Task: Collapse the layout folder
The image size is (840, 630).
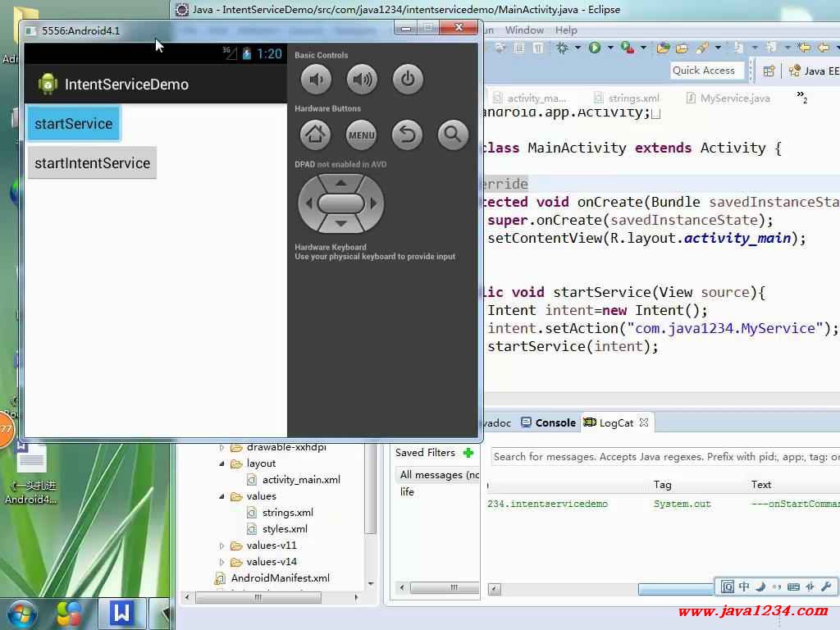Action: 221,463
